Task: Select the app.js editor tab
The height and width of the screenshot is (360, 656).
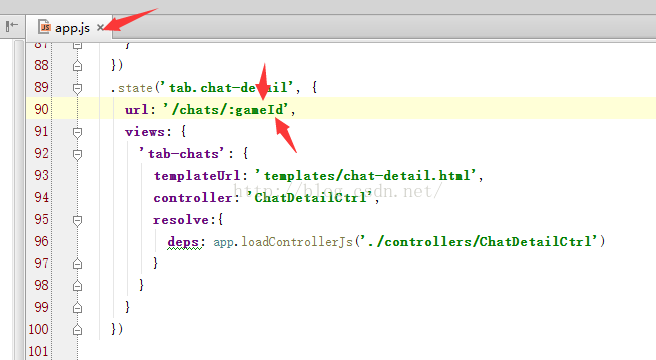Action: 69,28
